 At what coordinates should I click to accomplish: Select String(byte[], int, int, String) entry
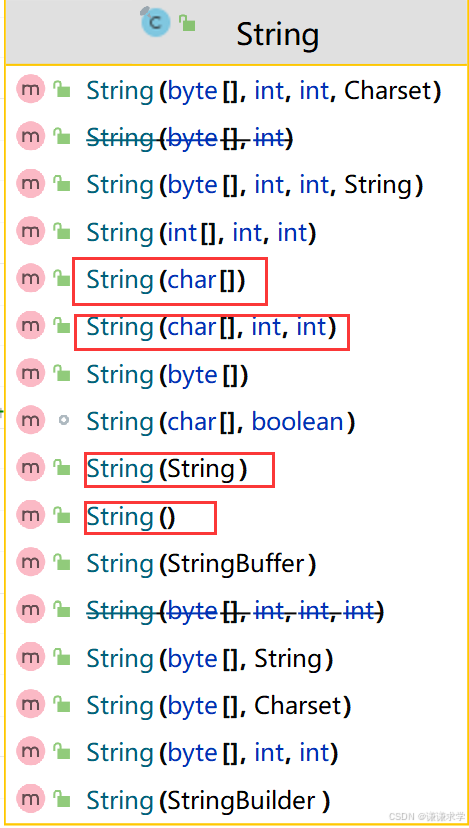tap(255, 185)
